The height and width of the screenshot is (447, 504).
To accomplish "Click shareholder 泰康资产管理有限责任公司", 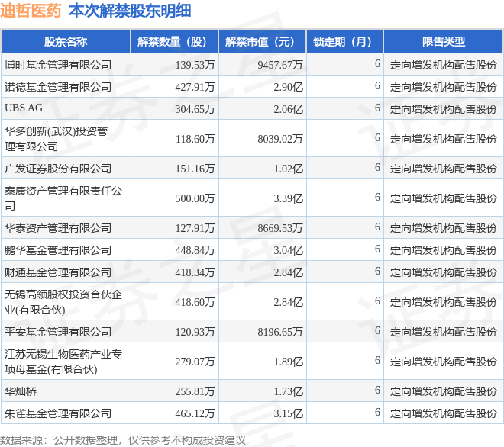I will click(63, 198).
